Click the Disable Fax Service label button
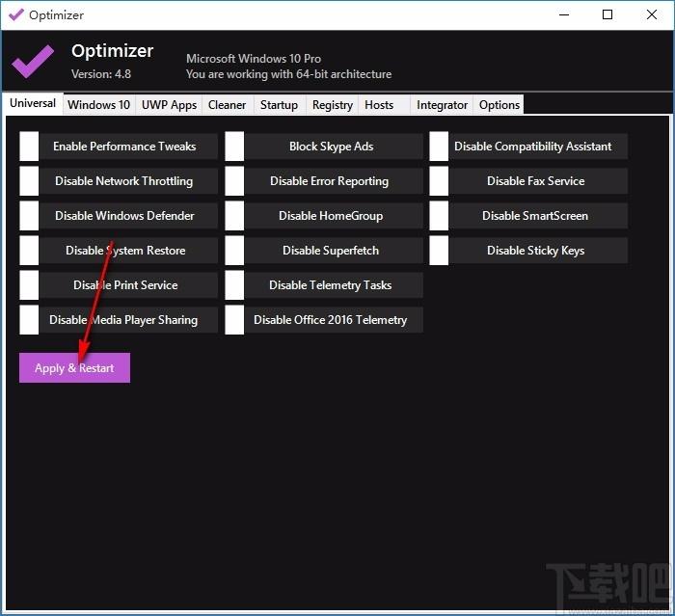 (x=538, y=181)
